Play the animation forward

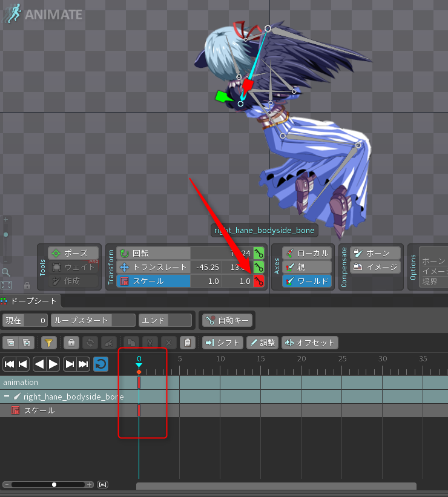tap(53, 364)
